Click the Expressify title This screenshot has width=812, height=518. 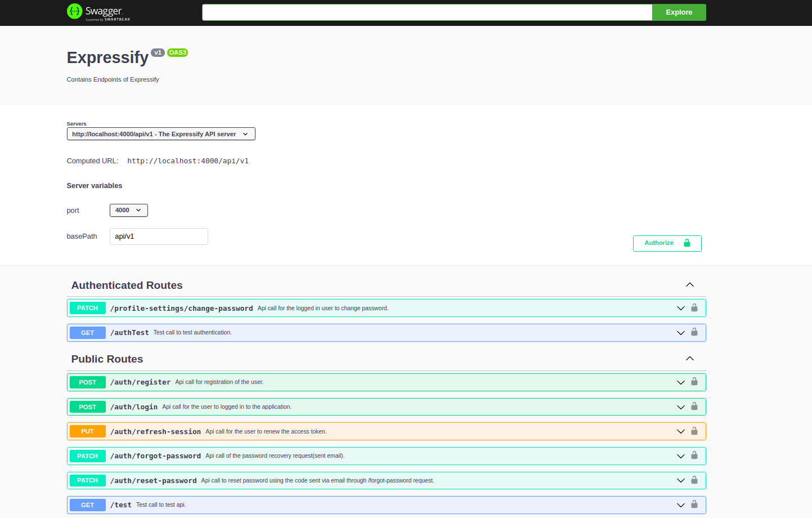(107, 57)
